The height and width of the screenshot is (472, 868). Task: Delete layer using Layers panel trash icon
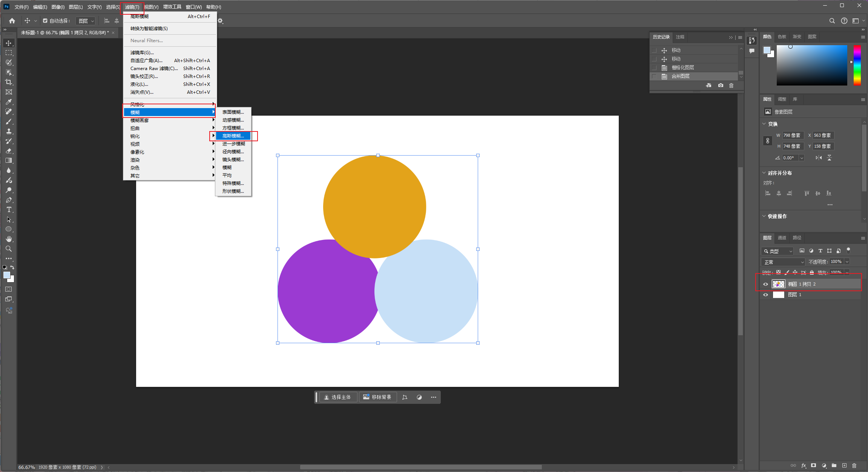point(854,465)
